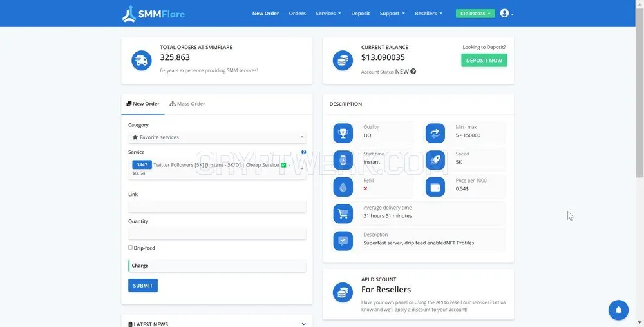Click the watch Start time icon
The image size is (644, 327).
pyautogui.click(x=343, y=160)
